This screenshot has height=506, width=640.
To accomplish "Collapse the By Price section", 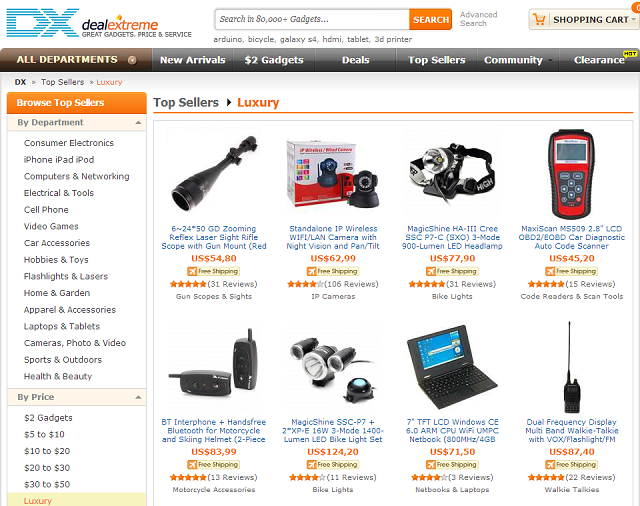I will [x=138, y=397].
